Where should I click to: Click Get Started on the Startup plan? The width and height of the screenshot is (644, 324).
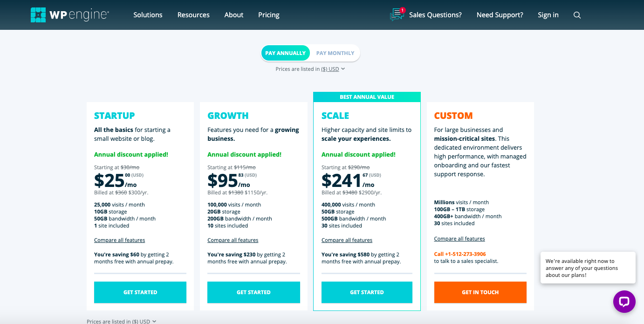[x=140, y=292]
